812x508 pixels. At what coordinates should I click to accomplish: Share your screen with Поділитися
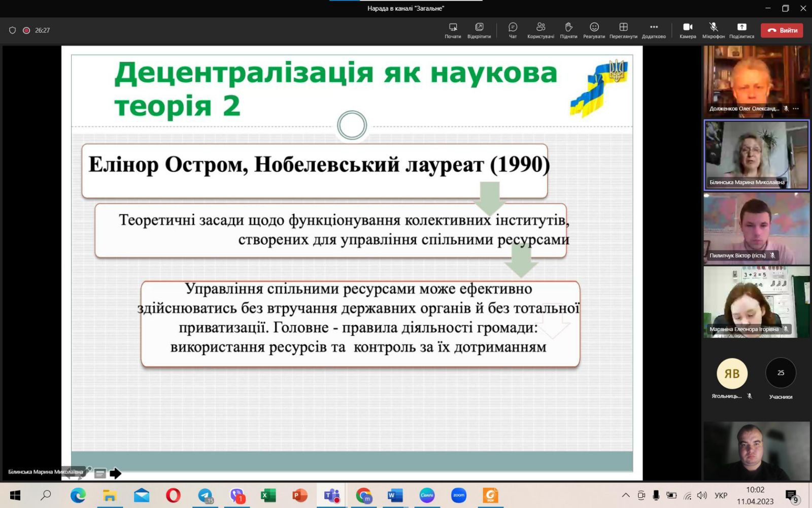pyautogui.click(x=741, y=30)
